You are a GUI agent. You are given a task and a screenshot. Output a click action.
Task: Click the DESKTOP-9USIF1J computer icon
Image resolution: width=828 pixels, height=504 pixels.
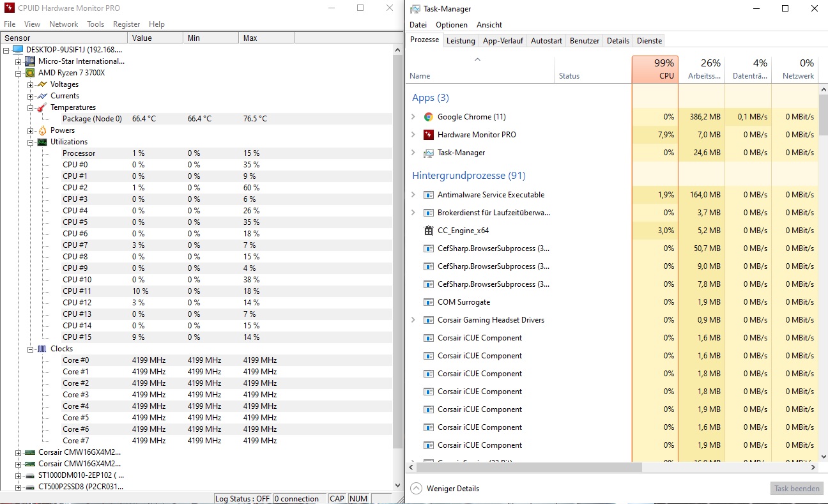pyautogui.click(x=18, y=50)
